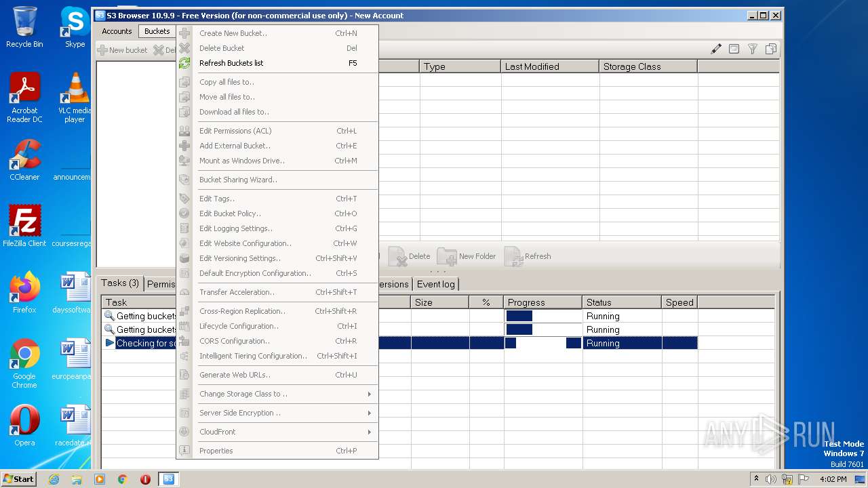Screen dimensions: 868x488
Task: Click the Status column header in tasks
Action: click(622, 302)
